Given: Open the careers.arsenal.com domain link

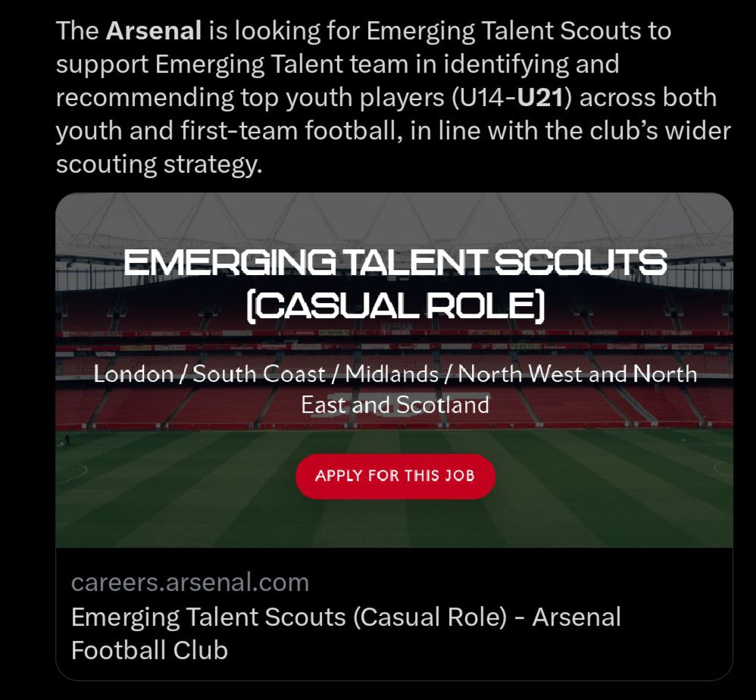Looking at the screenshot, I should (190, 582).
